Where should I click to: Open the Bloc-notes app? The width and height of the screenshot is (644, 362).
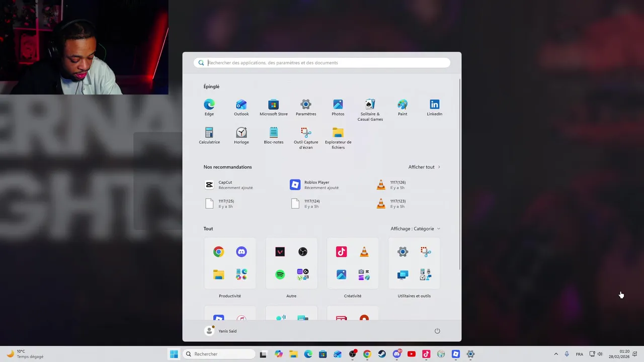pos(274,136)
